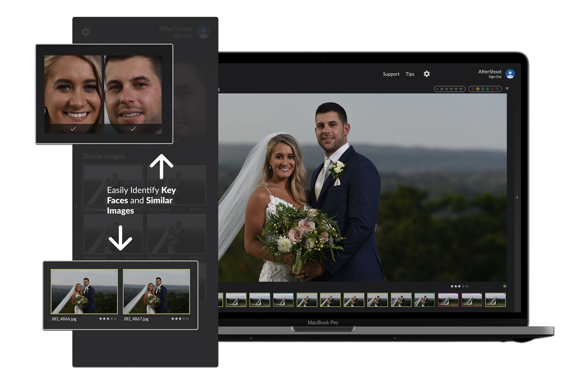Open settings gear in laptop toolbar
This screenshot has width=588, height=385.
(x=427, y=74)
